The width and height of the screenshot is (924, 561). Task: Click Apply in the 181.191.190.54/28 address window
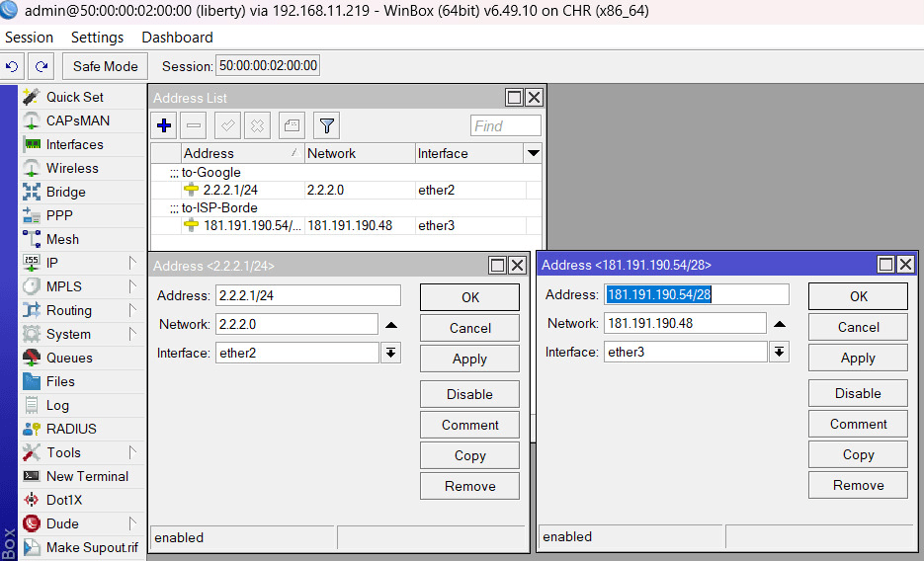[858, 358]
